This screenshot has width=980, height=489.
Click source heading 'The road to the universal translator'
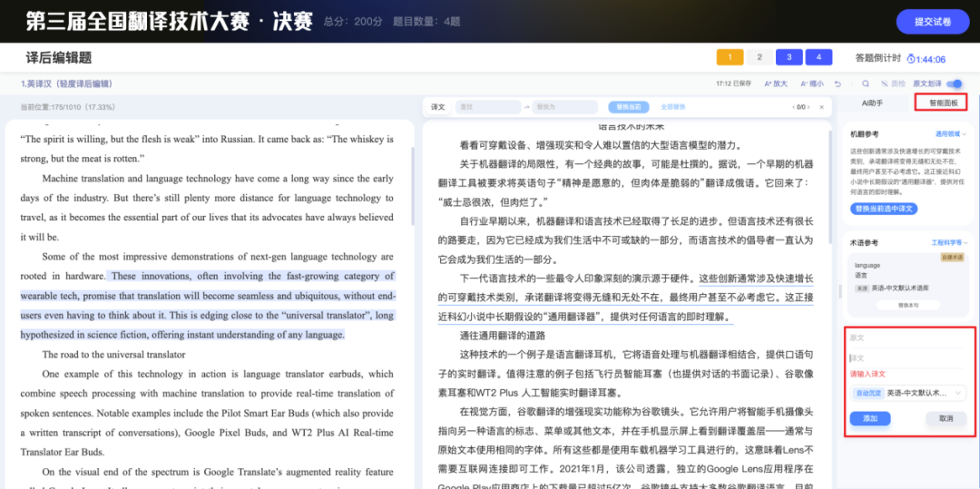click(x=113, y=354)
